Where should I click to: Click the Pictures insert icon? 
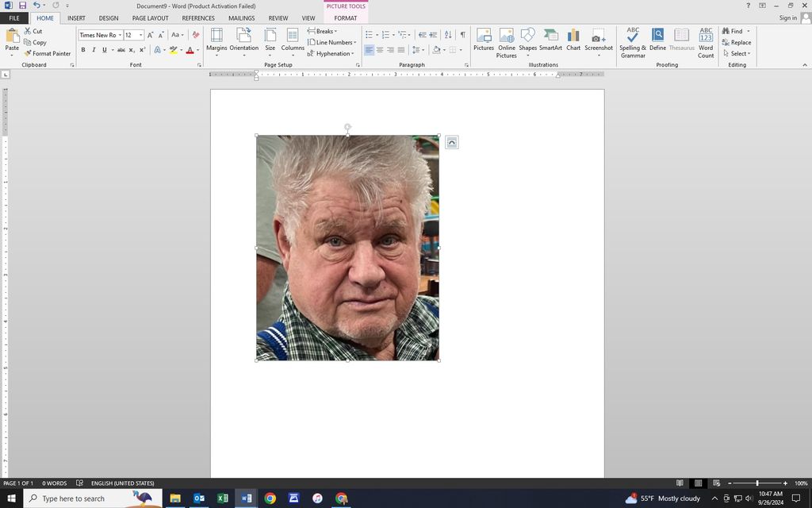[484, 40]
